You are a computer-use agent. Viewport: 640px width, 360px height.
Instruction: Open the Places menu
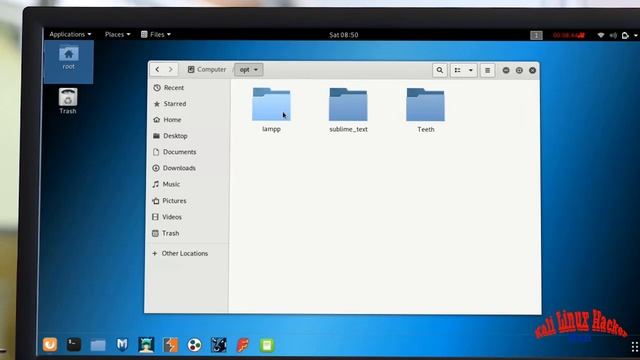pyautogui.click(x=117, y=34)
